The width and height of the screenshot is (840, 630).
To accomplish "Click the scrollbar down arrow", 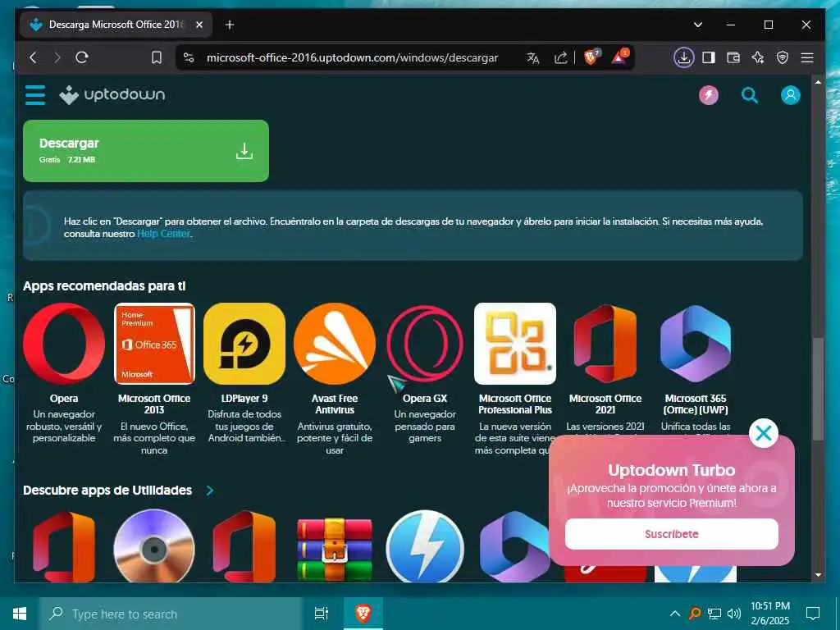I will pyautogui.click(x=818, y=575).
